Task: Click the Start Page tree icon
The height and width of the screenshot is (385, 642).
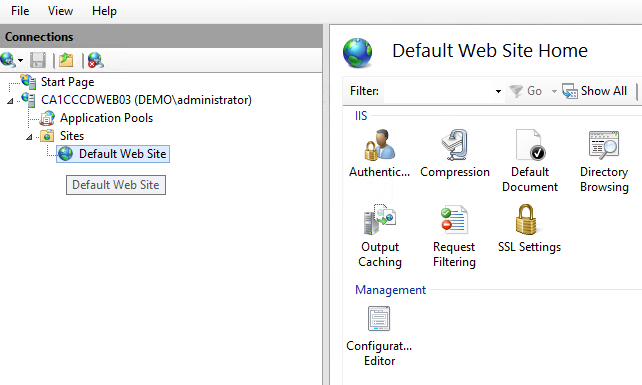Action: point(29,82)
